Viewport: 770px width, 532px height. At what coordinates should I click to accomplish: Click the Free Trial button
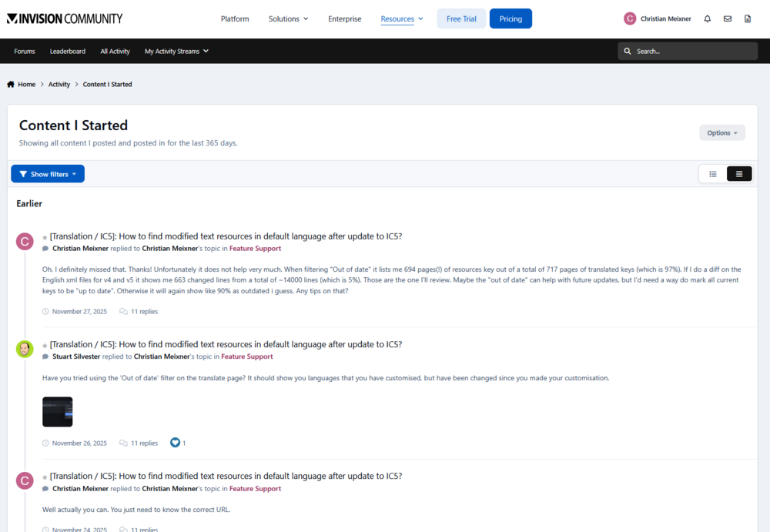tap(461, 18)
